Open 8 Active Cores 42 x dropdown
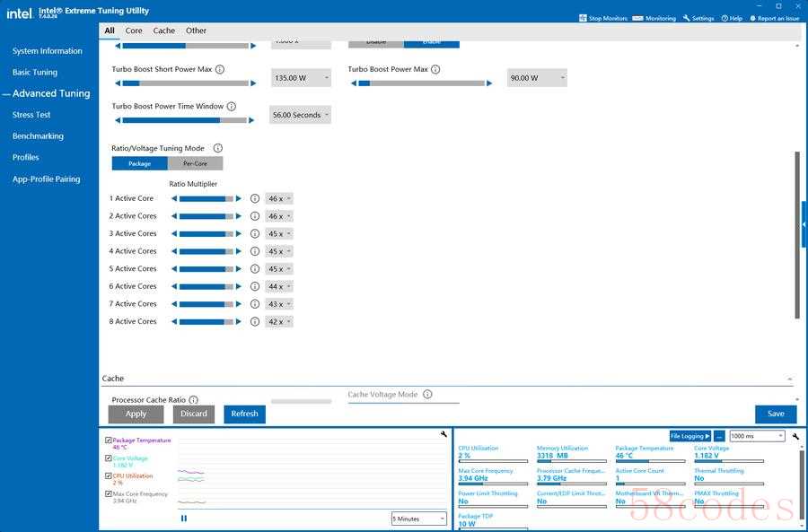Image resolution: width=808 pixels, height=532 pixels. pos(279,321)
